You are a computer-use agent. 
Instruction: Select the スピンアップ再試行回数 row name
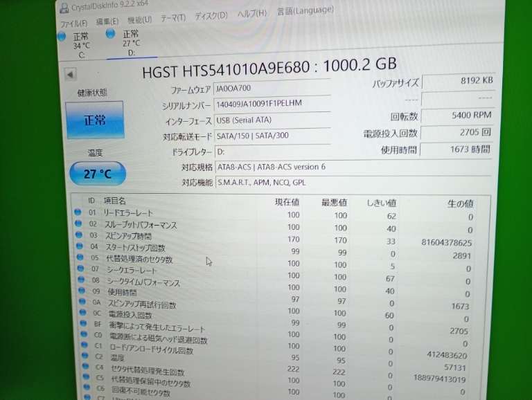[142, 304]
